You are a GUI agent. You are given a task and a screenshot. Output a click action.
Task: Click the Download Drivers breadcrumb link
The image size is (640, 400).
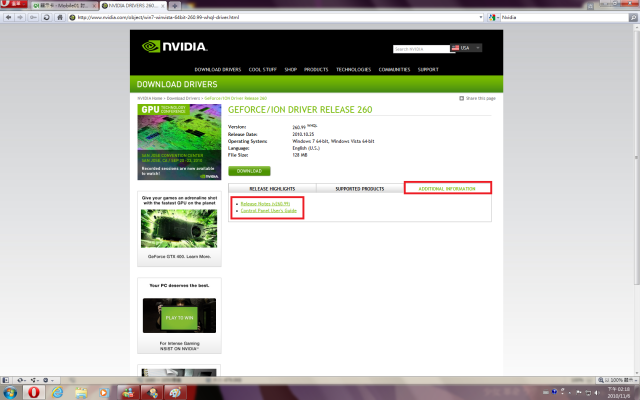(x=183, y=98)
